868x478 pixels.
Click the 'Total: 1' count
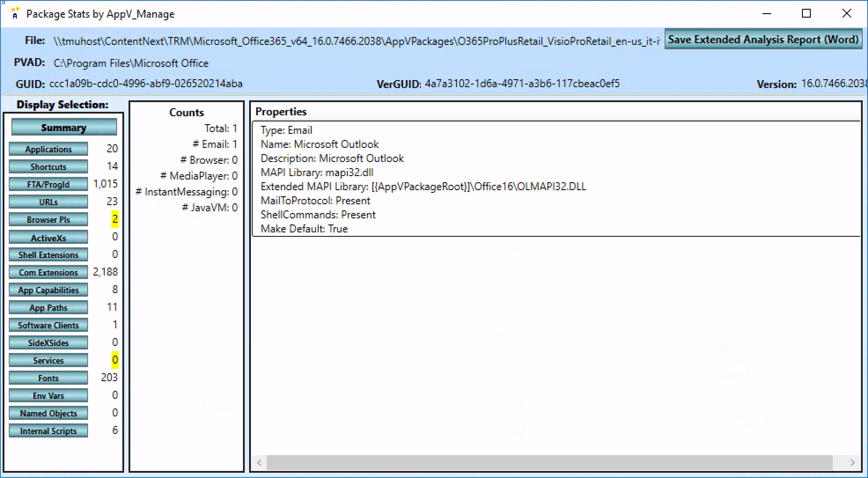coord(221,129)
